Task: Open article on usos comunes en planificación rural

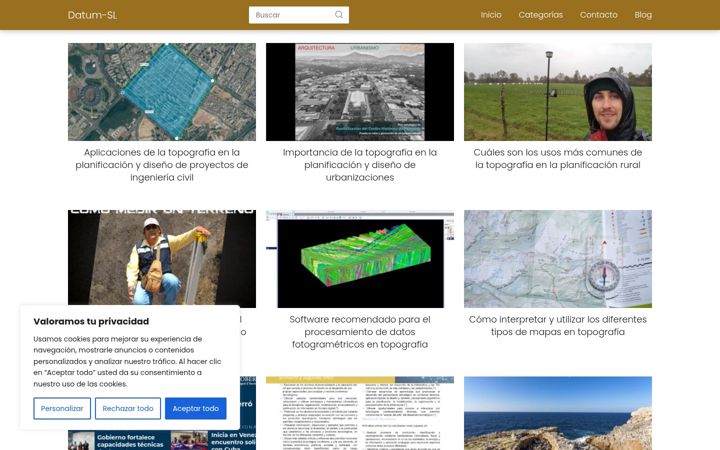Action: (557, 158)
